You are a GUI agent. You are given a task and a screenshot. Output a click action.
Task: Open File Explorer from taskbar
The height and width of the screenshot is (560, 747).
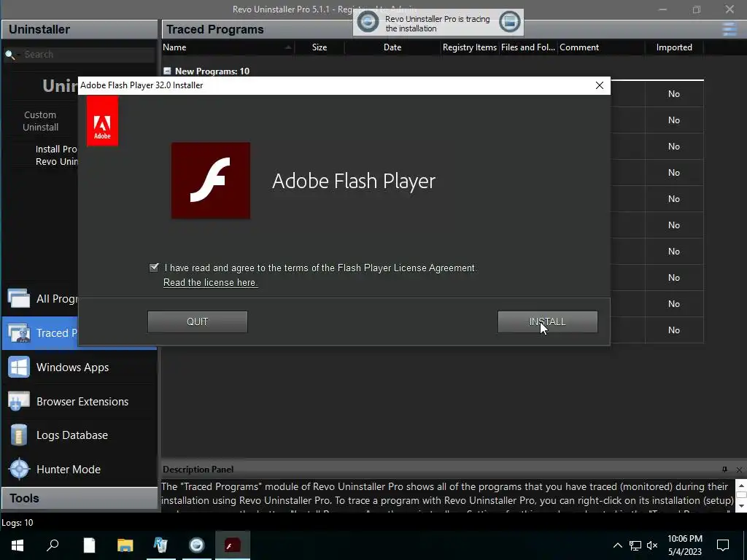tap(125, 545)
